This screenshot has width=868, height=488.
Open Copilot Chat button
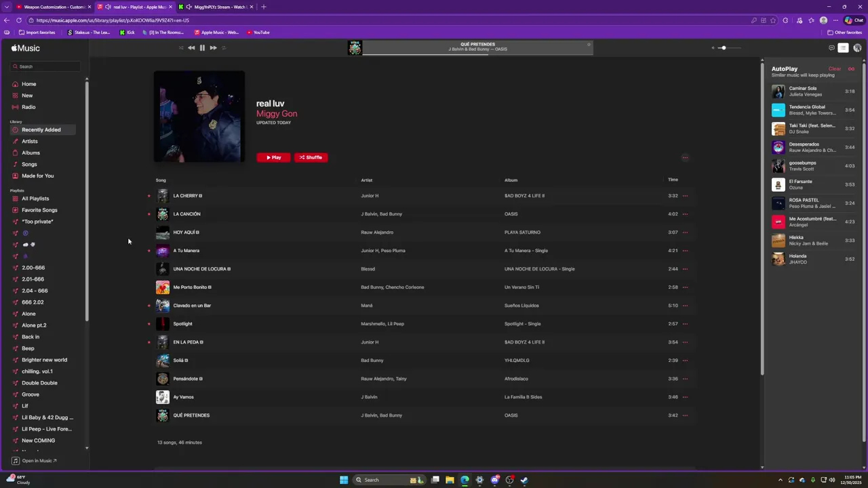point(854,20)
